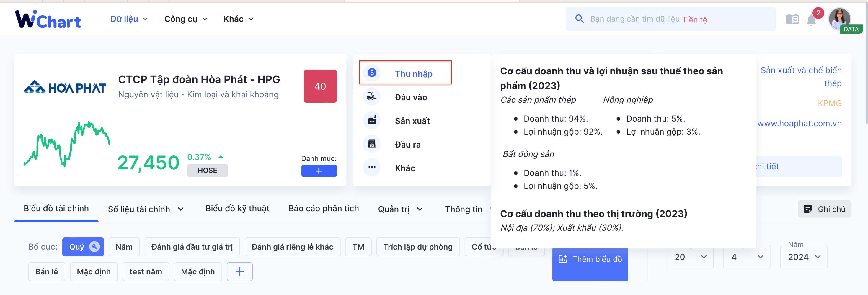
Task: Click the red score box showing 40
Action: pos(320,86)
